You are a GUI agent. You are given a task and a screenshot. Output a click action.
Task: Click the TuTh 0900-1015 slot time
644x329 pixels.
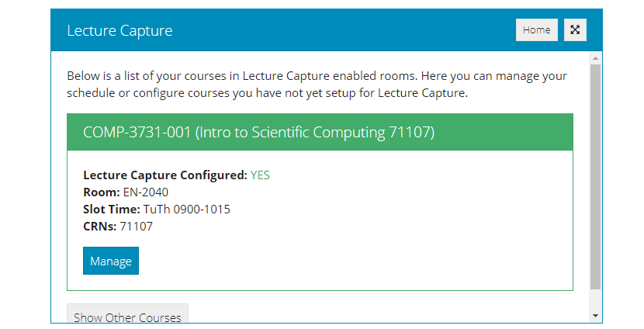tap(187, 210)
